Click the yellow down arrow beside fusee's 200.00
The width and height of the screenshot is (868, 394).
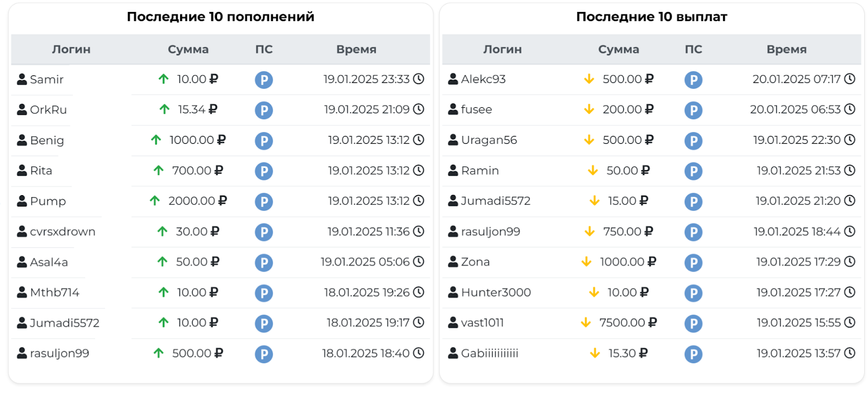click(x=589, y=109)
